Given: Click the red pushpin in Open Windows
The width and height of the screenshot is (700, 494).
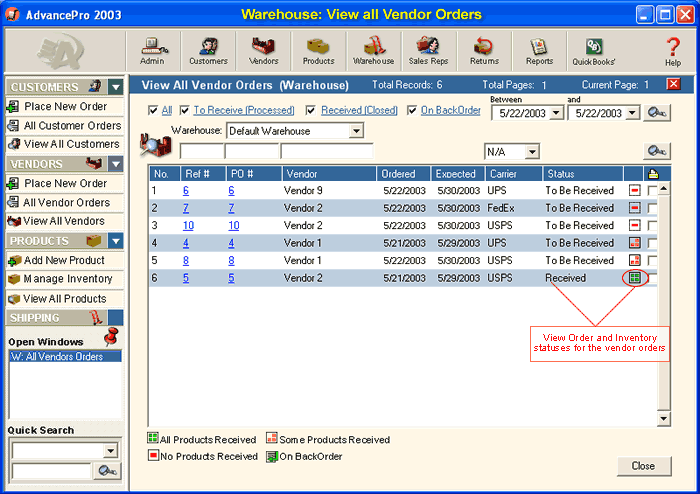Looking at the screenshot, I should tap(111, 336).
